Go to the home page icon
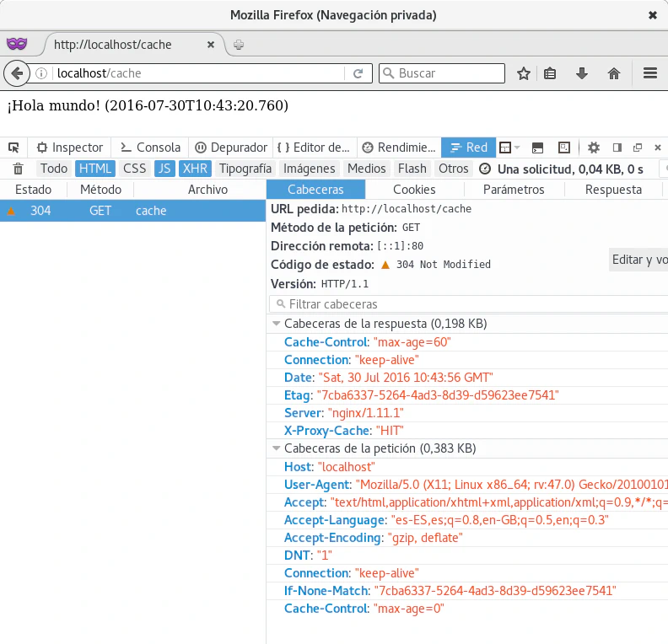The image size is (668, 644). tap(614, 73)
